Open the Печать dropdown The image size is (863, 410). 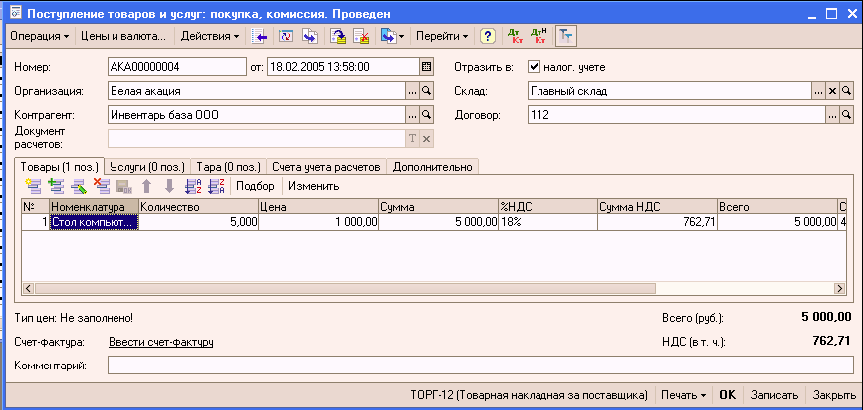(x=683, y=395)
